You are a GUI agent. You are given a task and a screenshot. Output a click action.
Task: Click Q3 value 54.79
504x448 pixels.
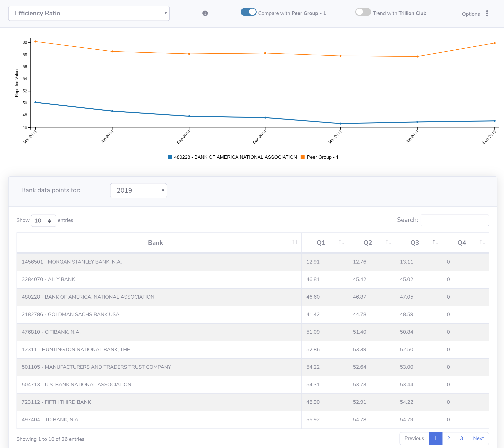click(x=406, y=420)
